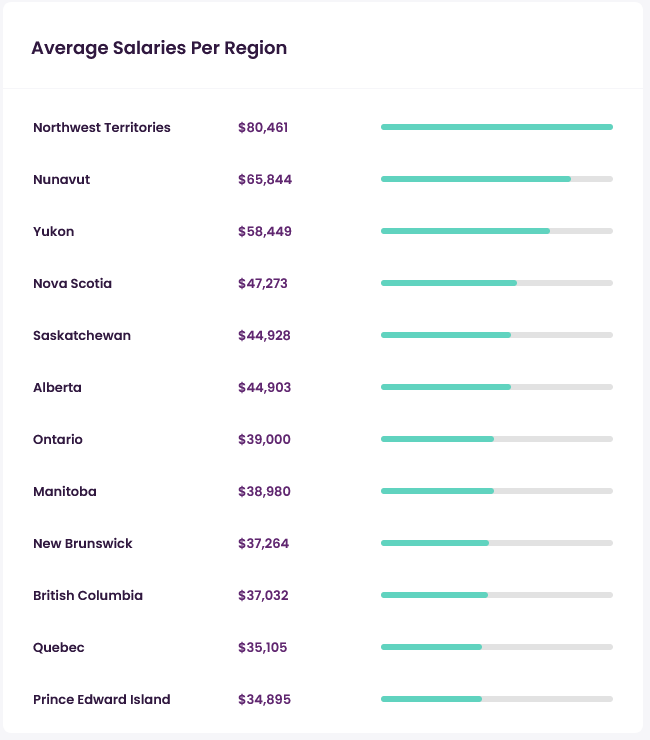
Task: Select the Yukon region label
Action: coord(54,231)
